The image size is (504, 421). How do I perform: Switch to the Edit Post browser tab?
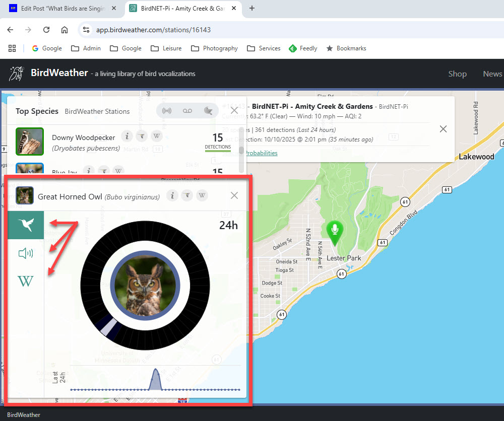63,9
